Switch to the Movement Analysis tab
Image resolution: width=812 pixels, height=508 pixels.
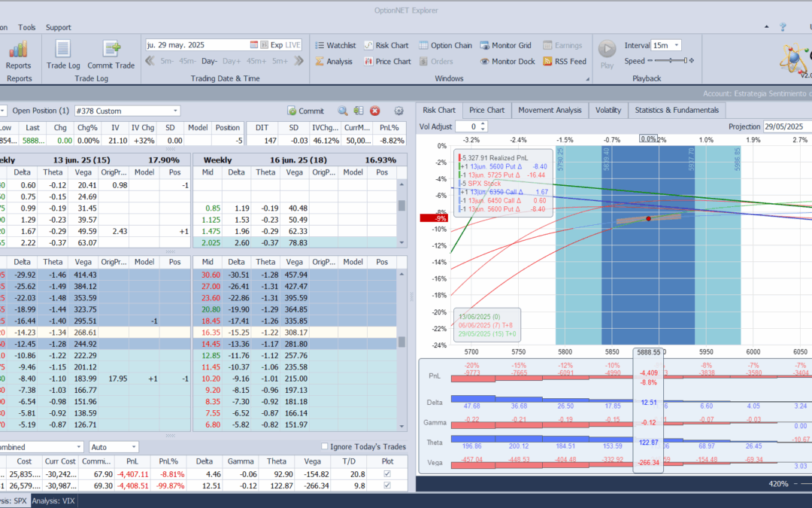(x=550, y=110)
